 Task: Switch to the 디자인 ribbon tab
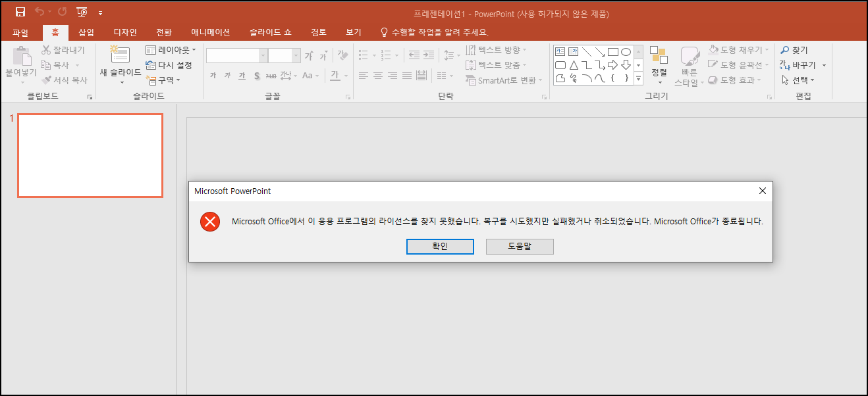(x=125, y=32)
